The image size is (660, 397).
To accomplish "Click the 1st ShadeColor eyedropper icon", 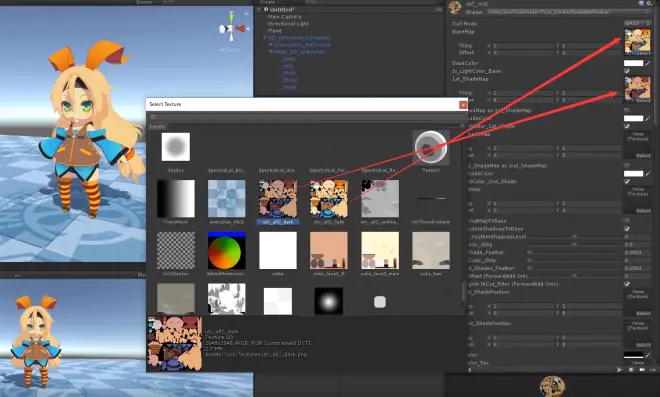I will pos(648,118).
